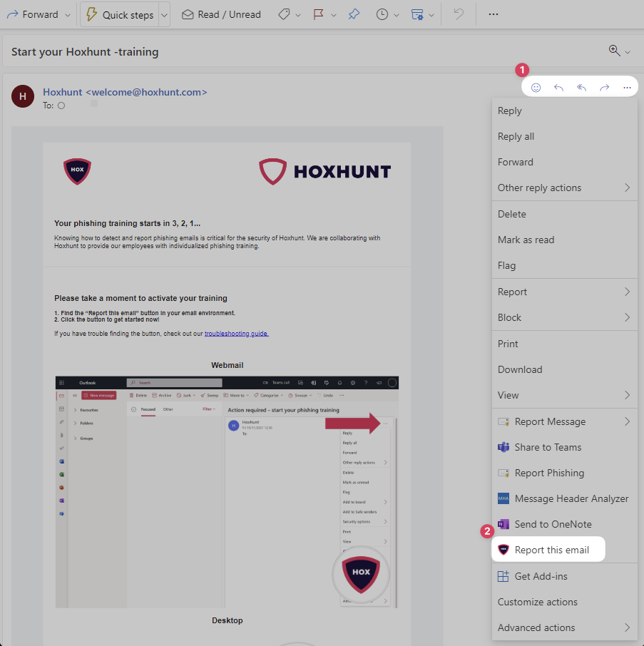Open Get Add-ins
This screenshot has width=644, height=646.
pos(564,576)
